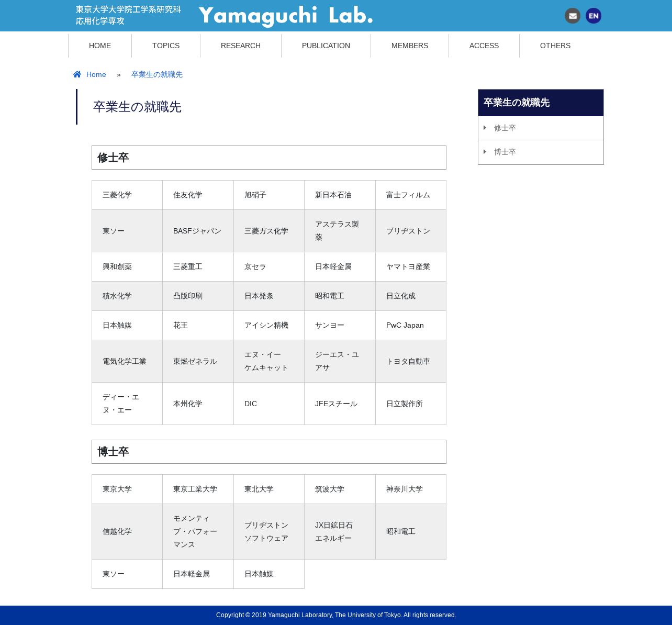
Task: Click the 卒業生の就職先 sidebar heading
Action: point(541,103)
